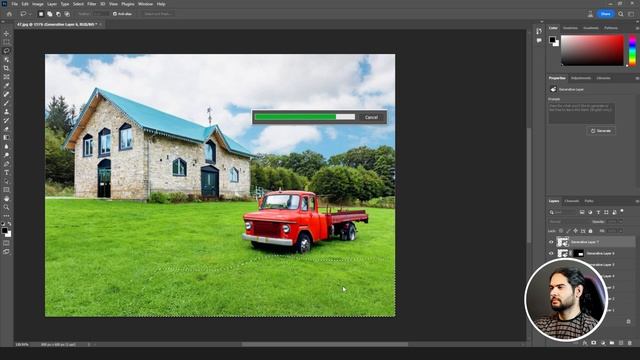Select the History Brush tool

[6, 120]
